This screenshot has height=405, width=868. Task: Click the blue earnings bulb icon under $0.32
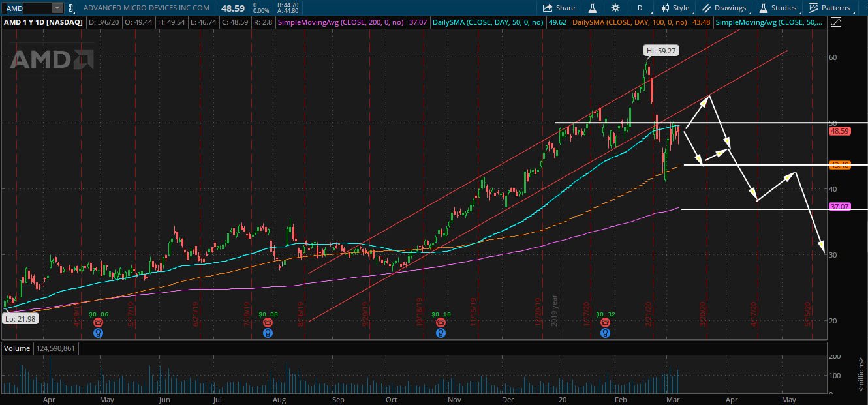[606, 333]
